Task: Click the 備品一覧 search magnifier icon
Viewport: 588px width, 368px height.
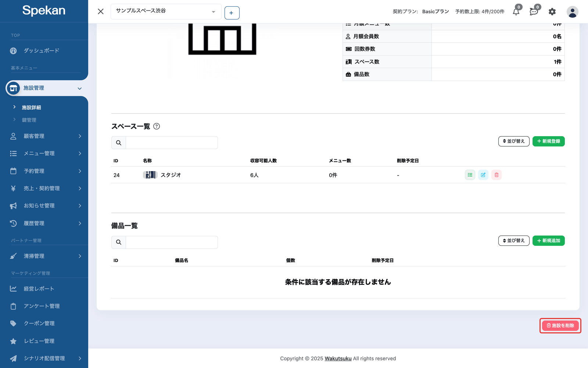Action: click(x=119, y=242)
